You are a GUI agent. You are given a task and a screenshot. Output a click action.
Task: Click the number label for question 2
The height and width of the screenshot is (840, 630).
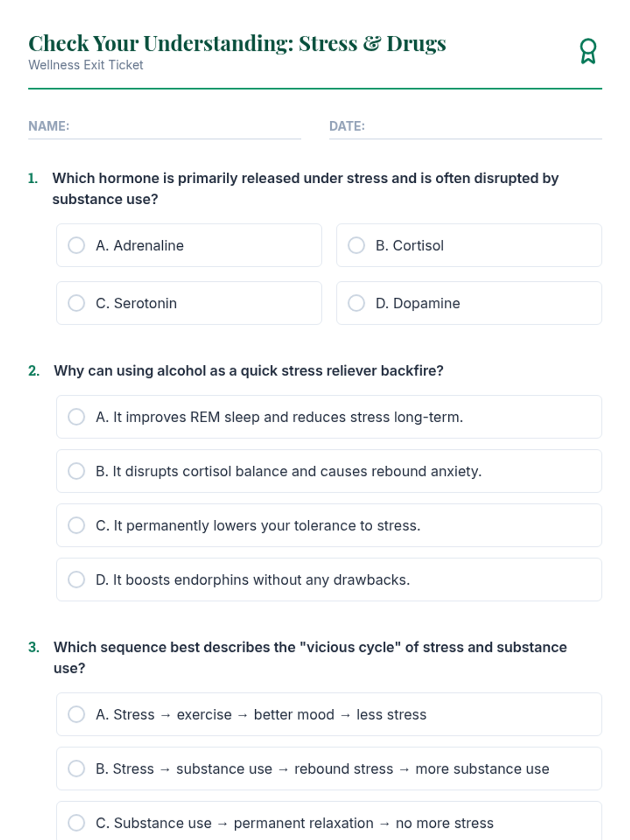tap(34, 371)
